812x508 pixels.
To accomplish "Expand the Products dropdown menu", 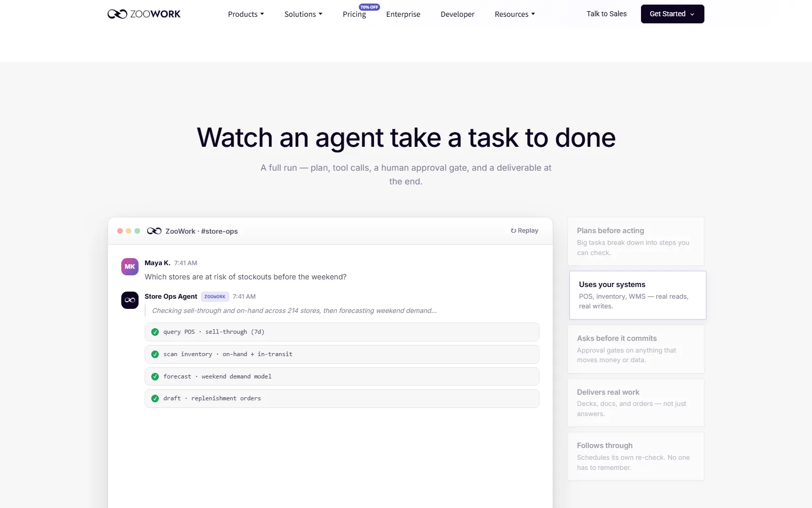I will tap(246, 14).
